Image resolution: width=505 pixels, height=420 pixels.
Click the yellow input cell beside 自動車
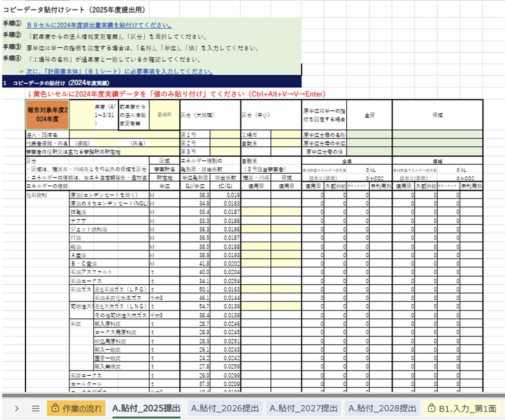pos(286,143)
